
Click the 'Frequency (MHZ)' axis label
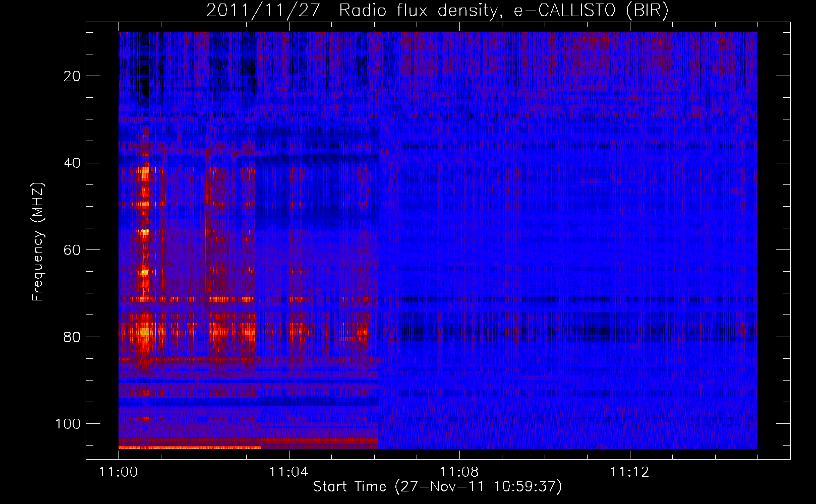coord(38,242)
